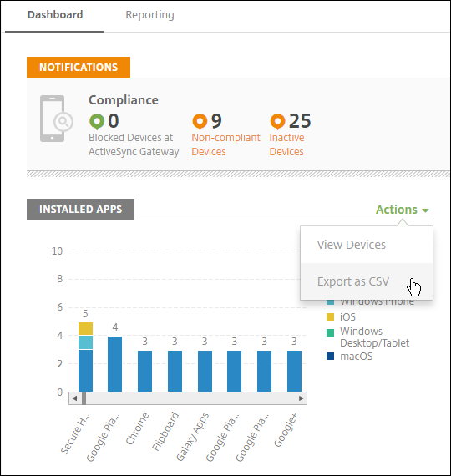Click the Google Pla... bar valued 4
The height and width of the screenshot is (476, 451).
pyautogui.click(x=114, y=364)
